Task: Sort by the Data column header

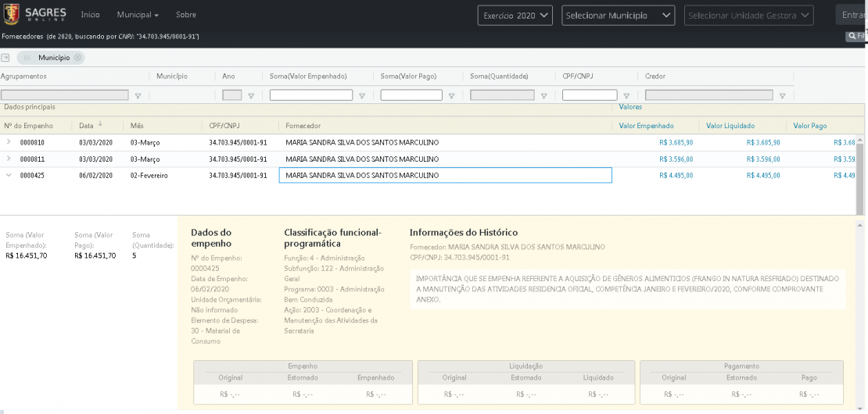Action: click(87, 126)
